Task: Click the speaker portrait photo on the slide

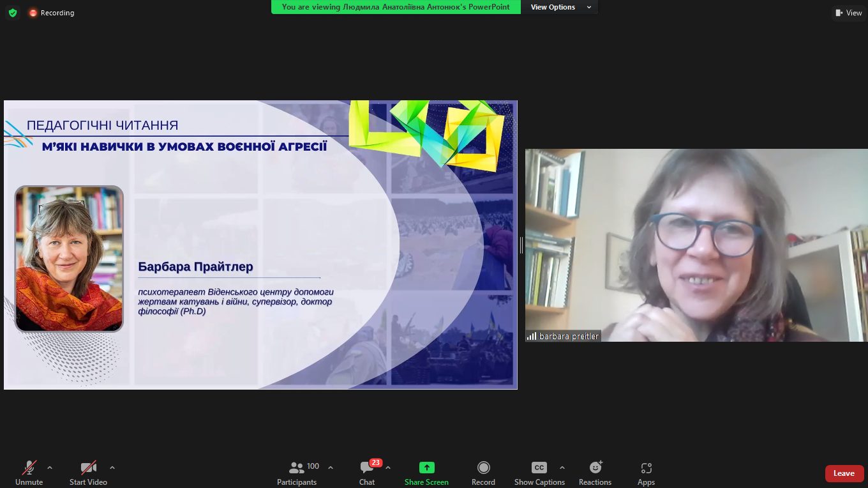Action: click(x=69, y=259)
